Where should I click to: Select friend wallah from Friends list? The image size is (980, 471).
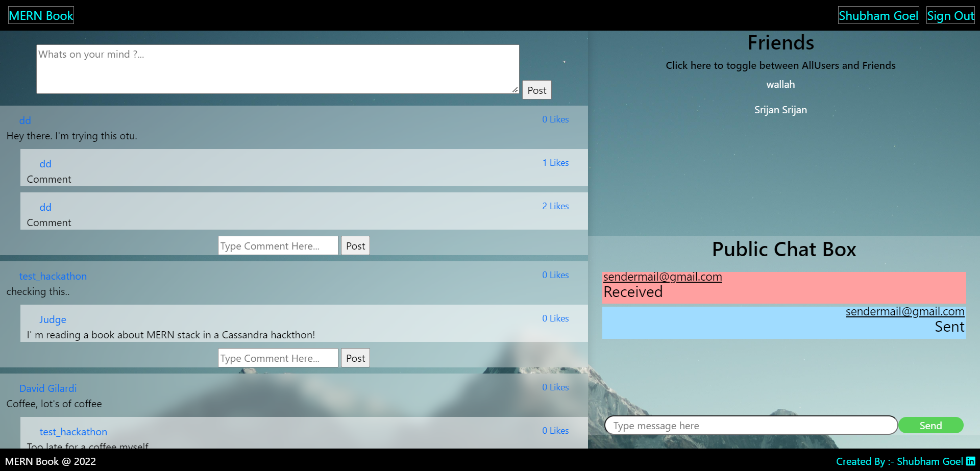pos(780,84)
